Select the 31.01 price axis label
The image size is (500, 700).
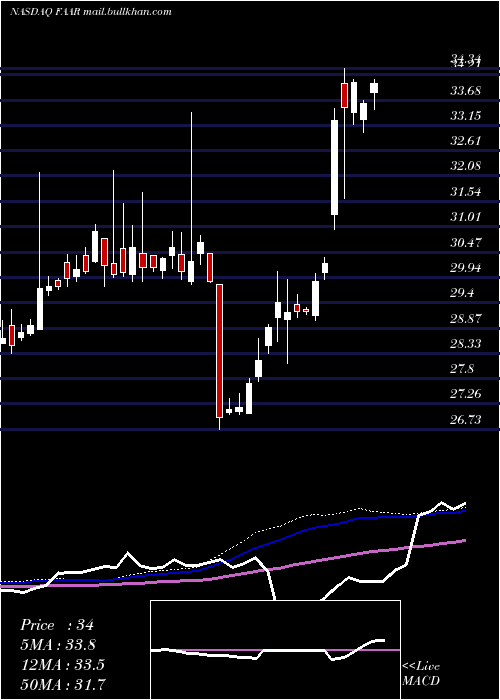pyautogui.click(x=465, y=217)
